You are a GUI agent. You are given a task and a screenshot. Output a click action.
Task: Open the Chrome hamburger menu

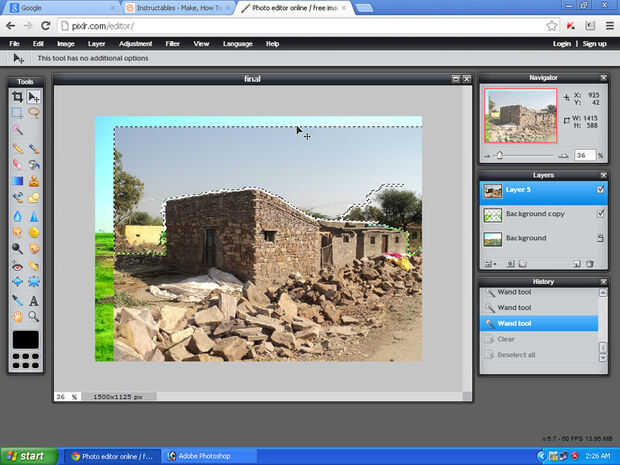coord(610,26)
